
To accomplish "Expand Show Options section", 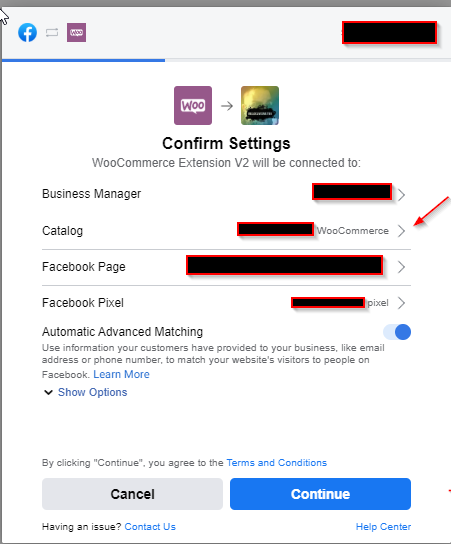I will click(x=92, y=392).
